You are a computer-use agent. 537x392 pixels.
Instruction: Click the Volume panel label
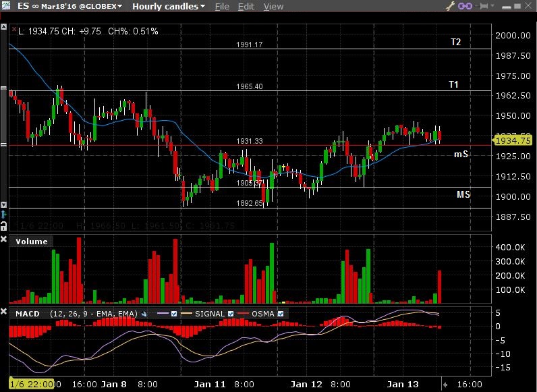pos(32,241)
